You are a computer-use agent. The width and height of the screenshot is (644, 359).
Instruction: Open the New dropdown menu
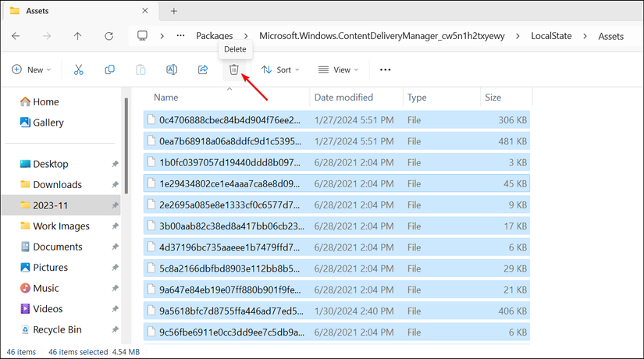pos(32,69)
